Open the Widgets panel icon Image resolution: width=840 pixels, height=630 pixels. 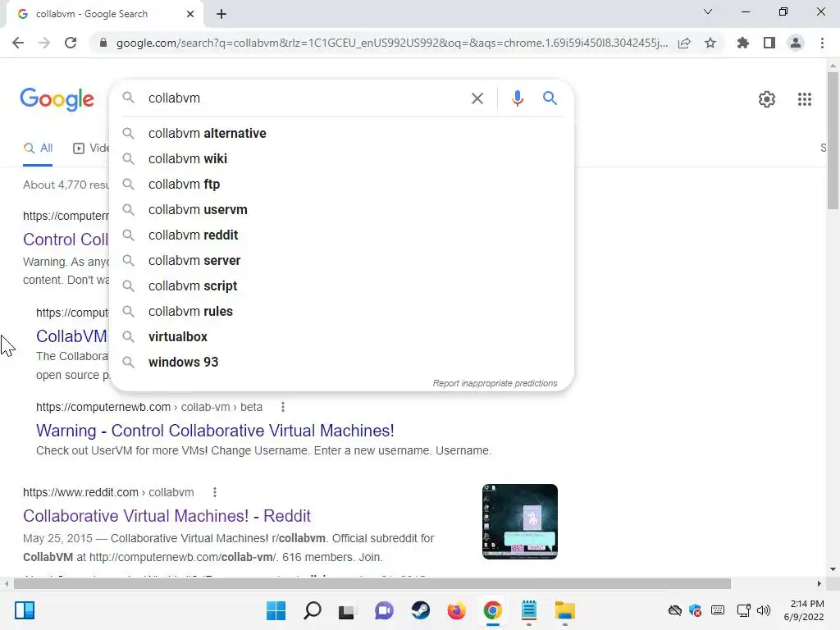click(25, 610)
